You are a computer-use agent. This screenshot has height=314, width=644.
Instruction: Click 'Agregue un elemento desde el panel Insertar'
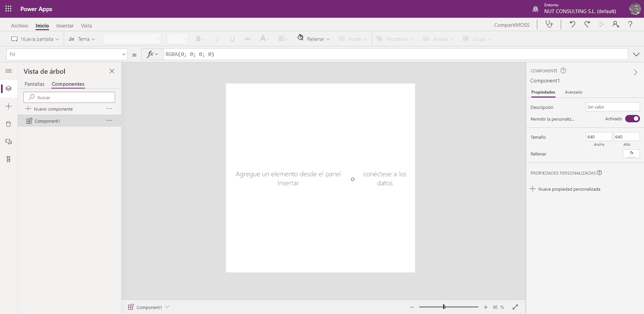point(288,179)
